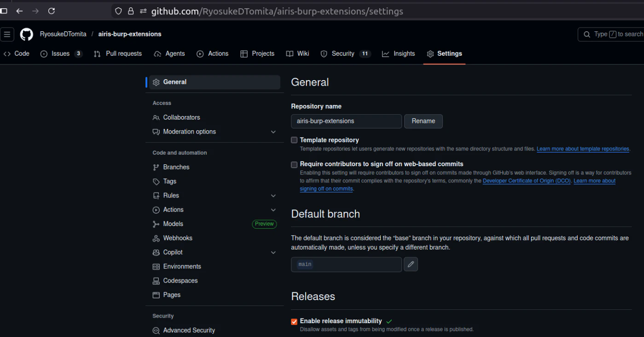View the Insights tab
The image size is (644, 337).
pyautogui.click(x=399, y=54)
